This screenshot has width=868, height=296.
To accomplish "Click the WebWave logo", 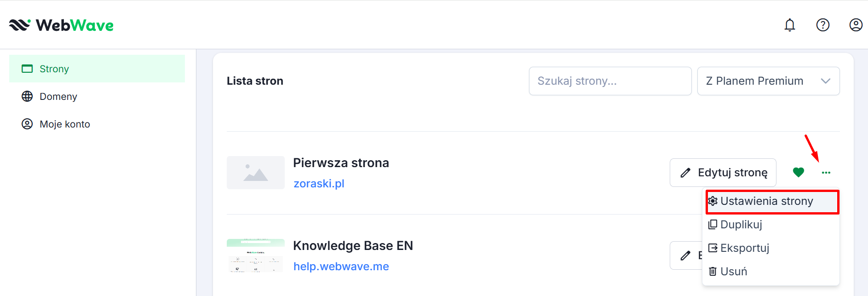I will click(x=61, y=25).
